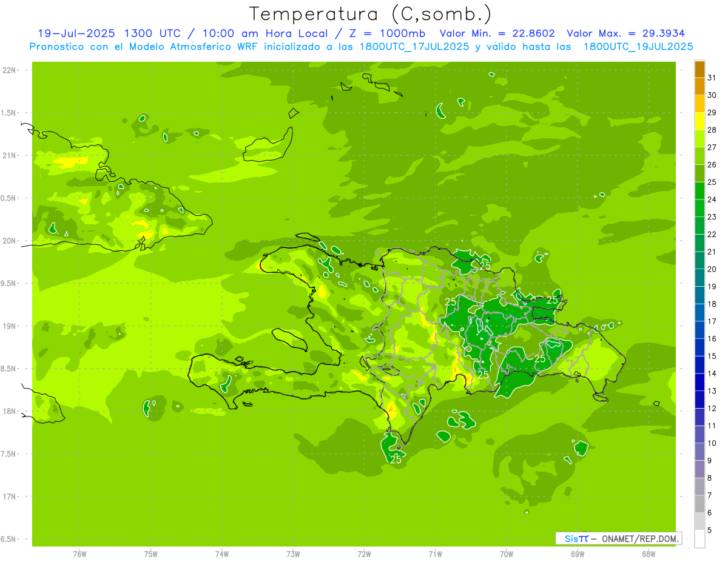
Task: Click the colorbar tick label 22
Action: pos(712,234)
